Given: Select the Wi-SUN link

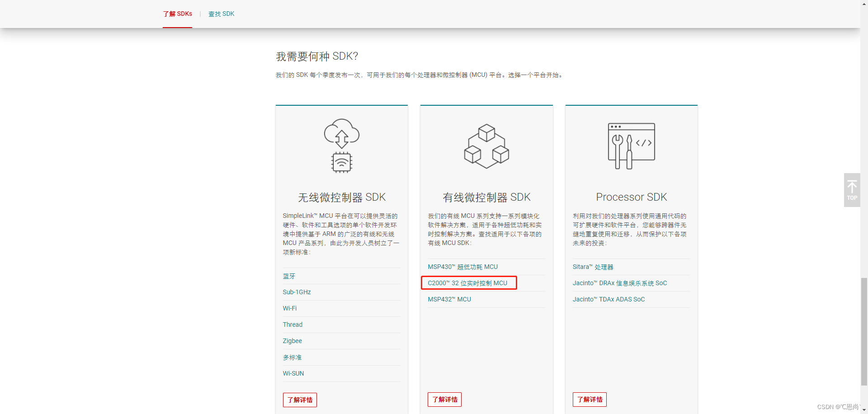Looking at the screenshot, I should (x=293, y=374).
